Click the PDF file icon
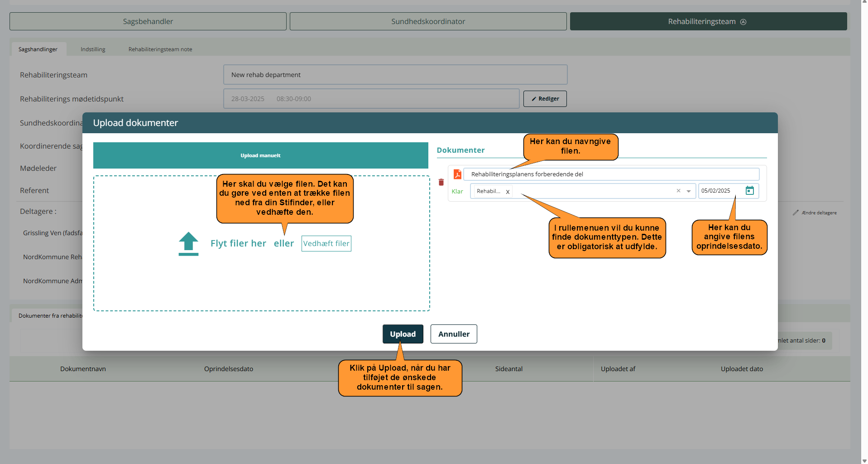 coord(457,174)
